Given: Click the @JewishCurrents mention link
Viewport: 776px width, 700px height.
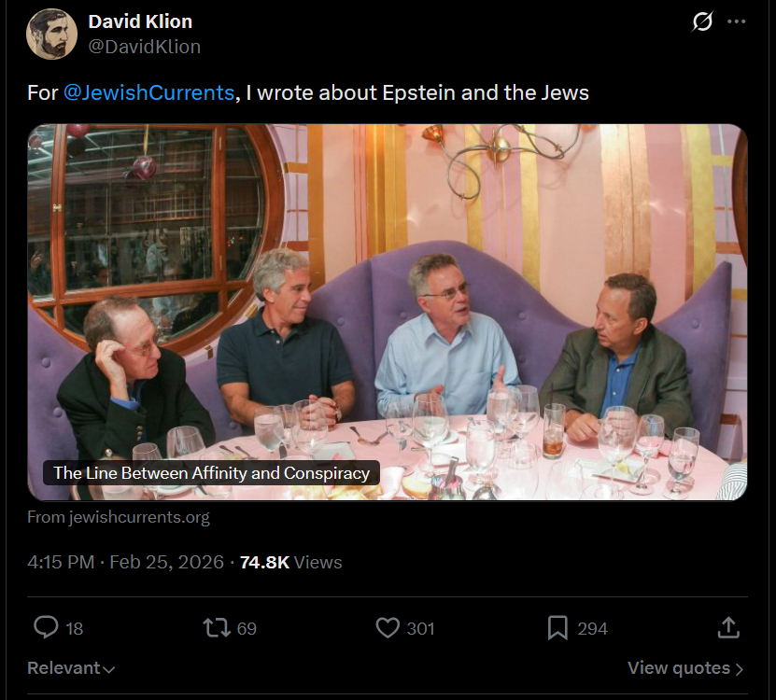Looking at the screenshot, I should 148,92.
